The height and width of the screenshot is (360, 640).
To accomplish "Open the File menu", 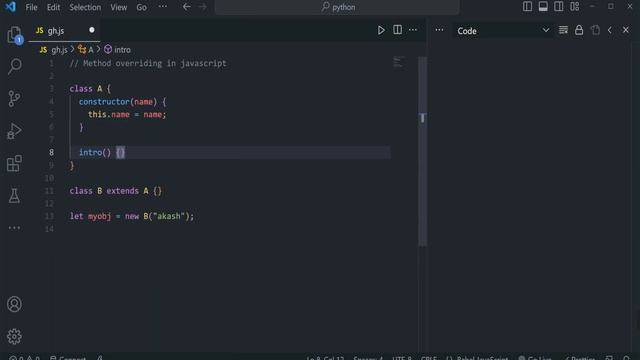I will (x=31, y=7).
